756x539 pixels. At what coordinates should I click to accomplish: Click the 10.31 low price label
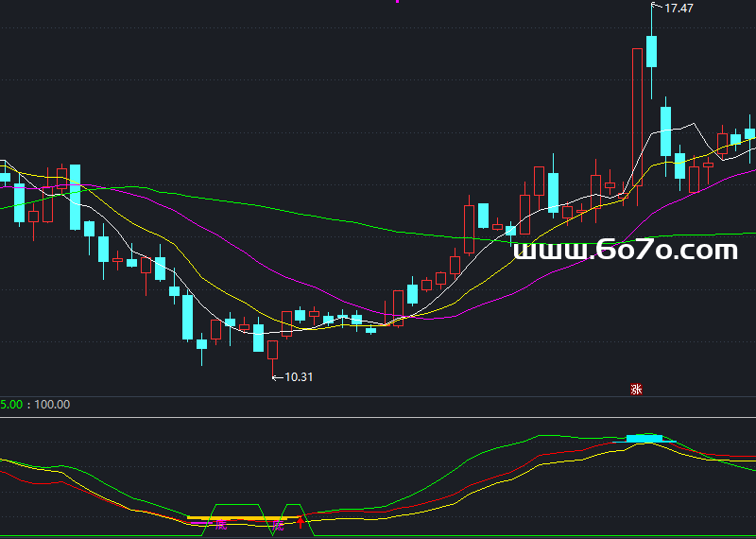click(298, 376)
